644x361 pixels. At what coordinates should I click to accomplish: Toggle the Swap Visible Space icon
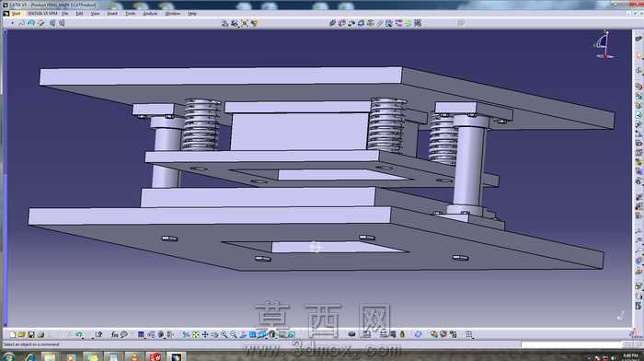(292, 334)
